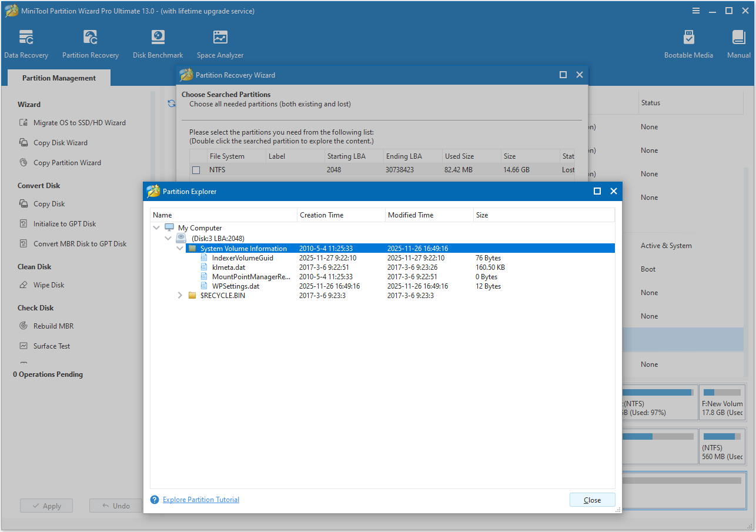This screenshot has height=532, width=756.
Task: Click the Boot status entry
Action: coord(648,269)
